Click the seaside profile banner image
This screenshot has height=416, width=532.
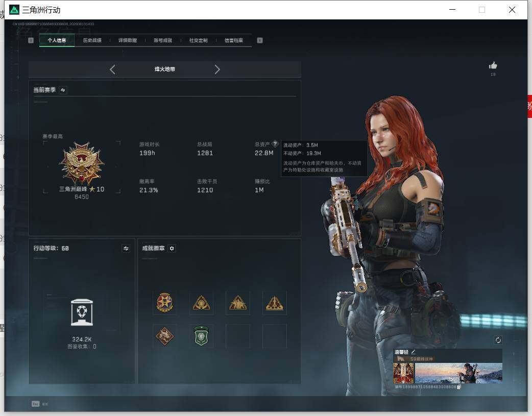[x=458, y=373]
